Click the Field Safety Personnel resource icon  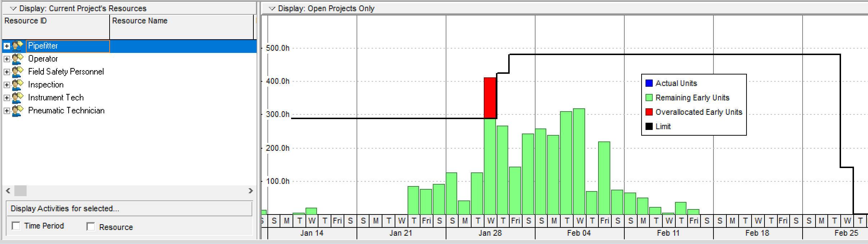17,72
